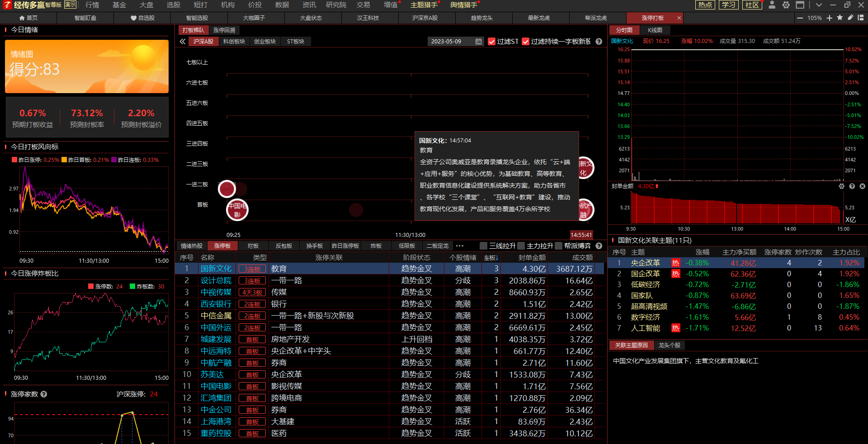Open the 主题猎手 menu
Viewport: 868px width, 444px height.
point(424,5)
